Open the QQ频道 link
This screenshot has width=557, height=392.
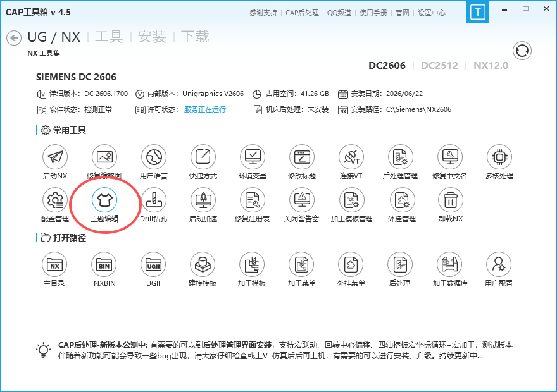339,13
